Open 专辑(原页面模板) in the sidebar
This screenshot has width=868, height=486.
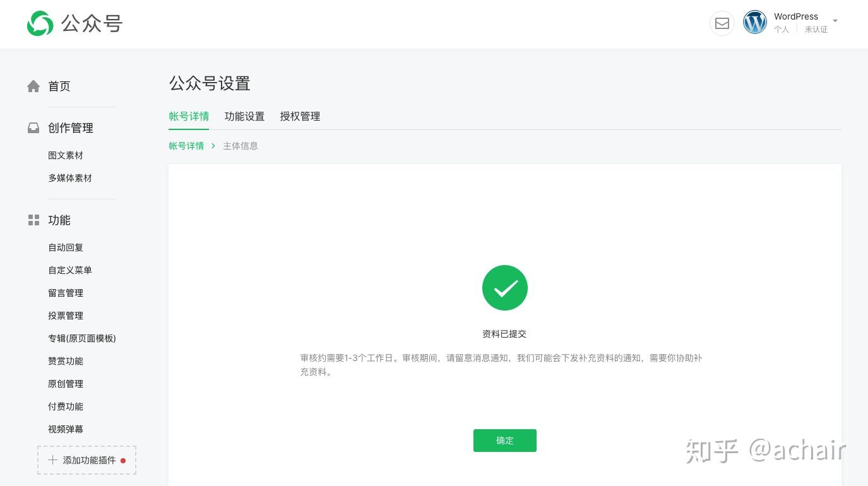coord(82,338)
